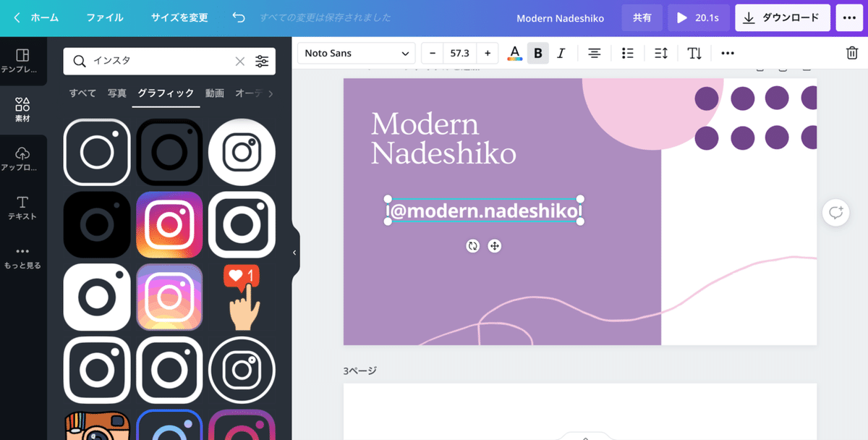The image size is (868, 440).
Task: Go back to Home (ホーム)
Action: pos(36,17)
